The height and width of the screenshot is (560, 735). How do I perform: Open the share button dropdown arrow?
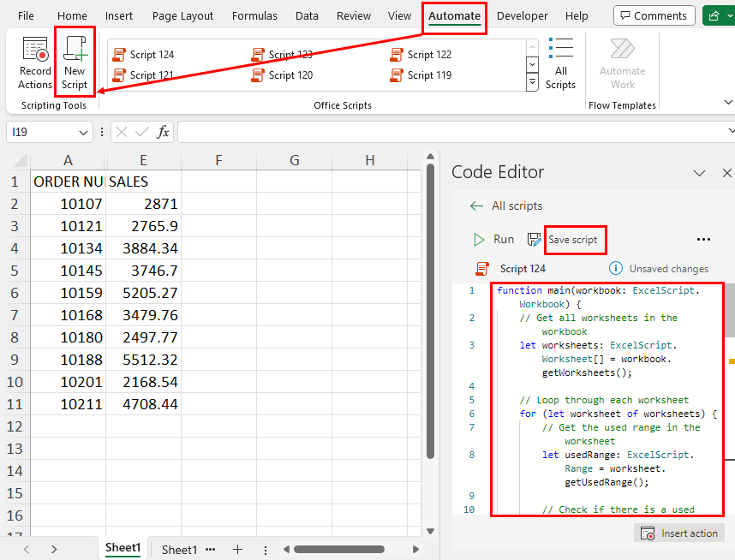(x=730, y=16)
